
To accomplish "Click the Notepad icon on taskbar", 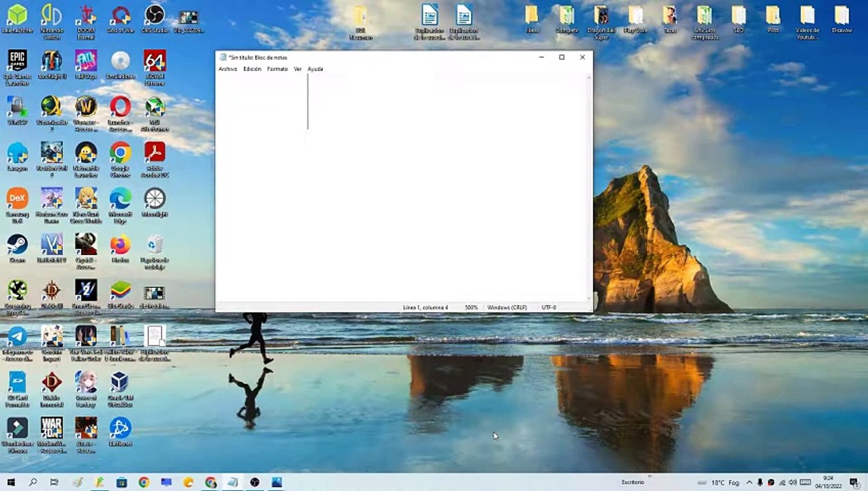I will [233, 482].
